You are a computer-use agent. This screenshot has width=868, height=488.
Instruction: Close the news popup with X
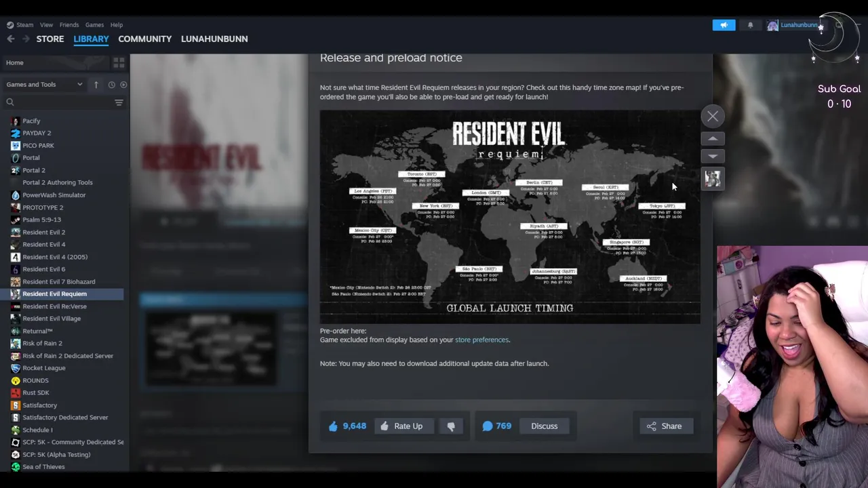coord(713,117)
